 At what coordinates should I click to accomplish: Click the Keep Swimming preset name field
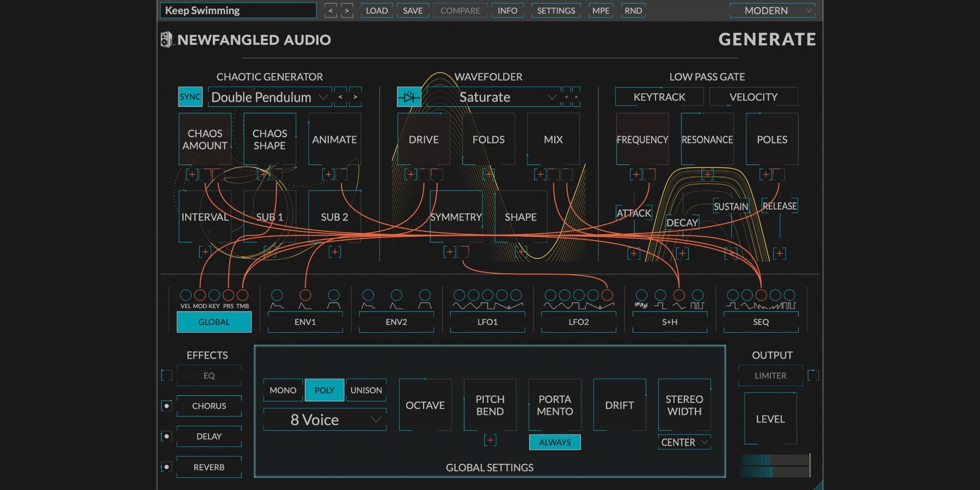tap(238, 10)
